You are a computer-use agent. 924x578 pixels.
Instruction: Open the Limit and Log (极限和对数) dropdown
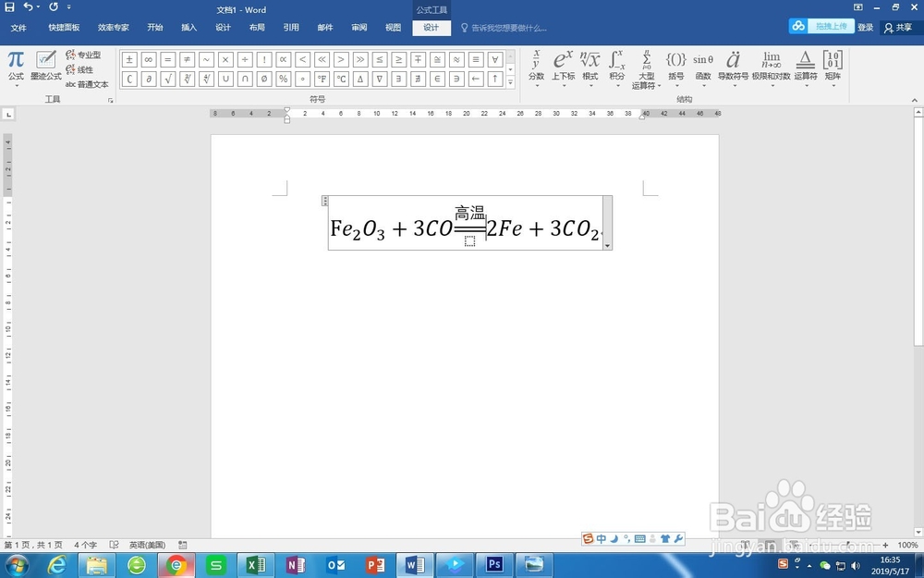click(x=772, y=68)
